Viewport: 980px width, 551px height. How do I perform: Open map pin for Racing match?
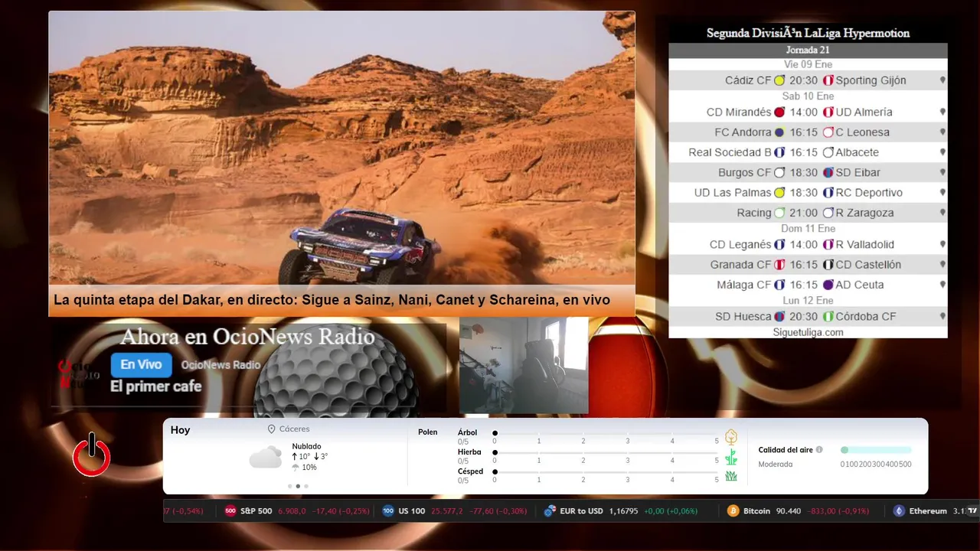pyautogui.click(x=942, y=213)
